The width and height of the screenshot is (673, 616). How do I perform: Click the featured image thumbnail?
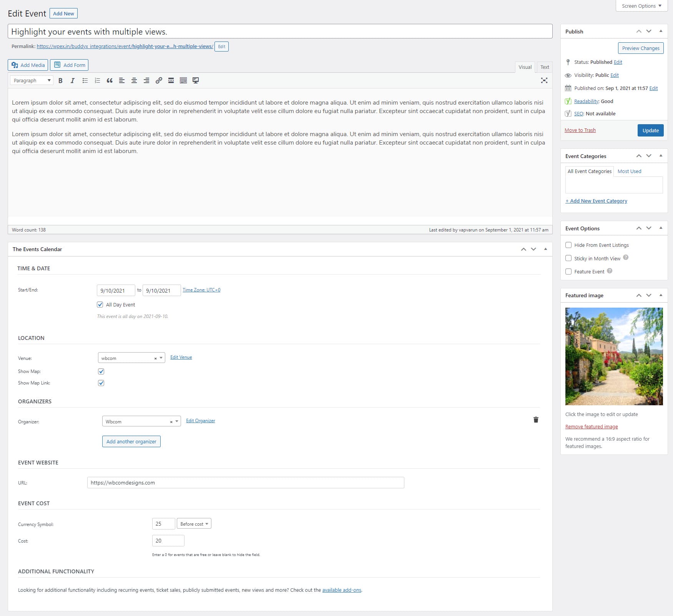[x=614, y=356]
